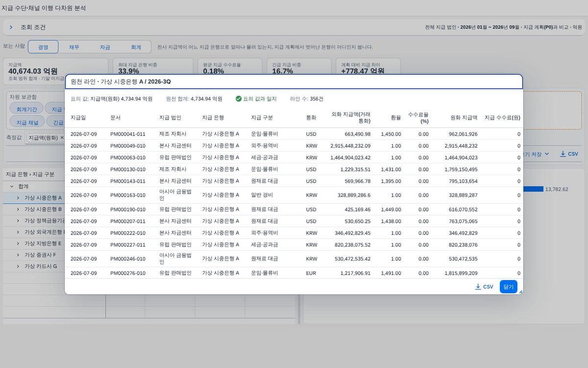
Task: Click the 원천 합계 4,734.94 억원 text
Action: click(x=194, y=99)
